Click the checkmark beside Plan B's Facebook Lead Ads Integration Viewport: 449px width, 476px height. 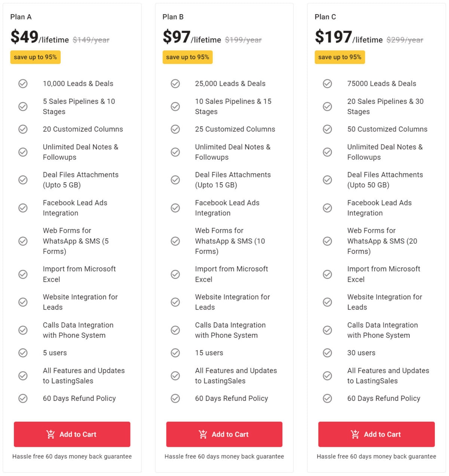point(175,208)
